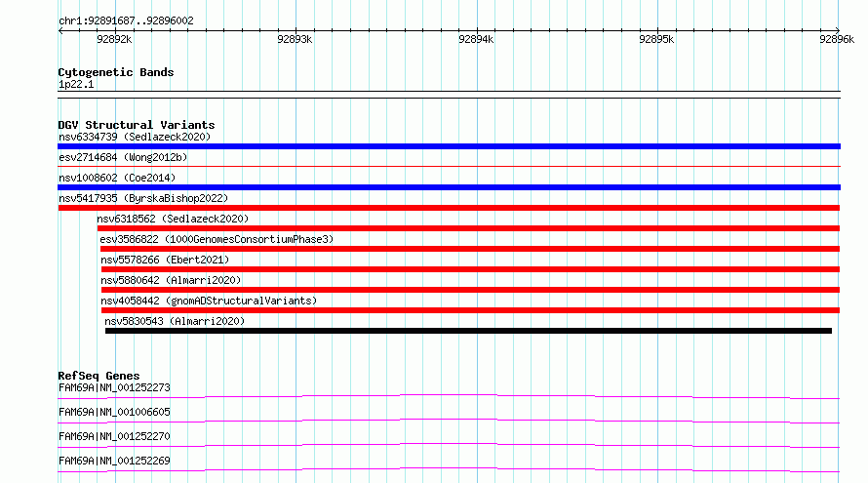This screenshot has height=483, width=868.
Task: Open the esv3586822 (1000GenomesConsortiumPhase3) label
Action: tap(217, 239)
